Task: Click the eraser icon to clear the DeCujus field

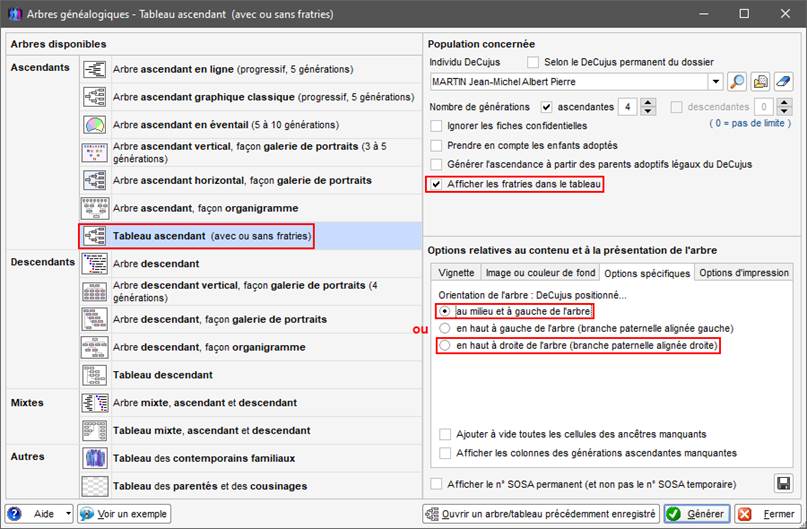Action: 783,82
